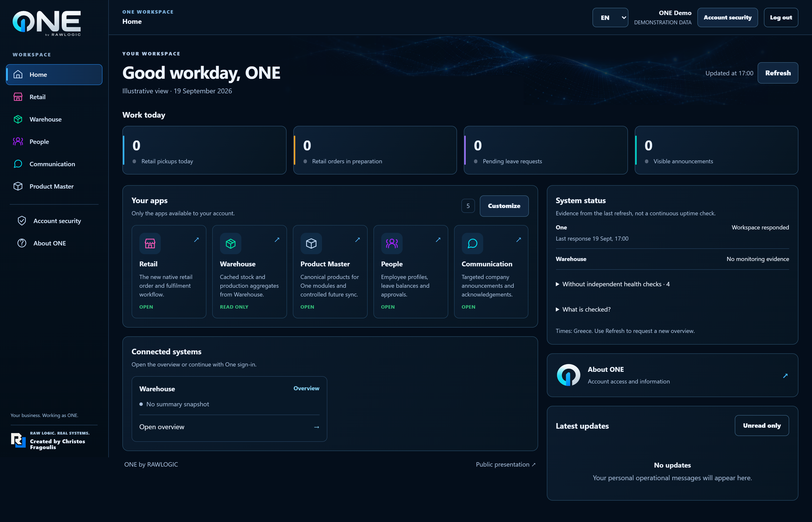Click the Log out button
This screenshot has height=522, width=812.
tap(781, 18)
